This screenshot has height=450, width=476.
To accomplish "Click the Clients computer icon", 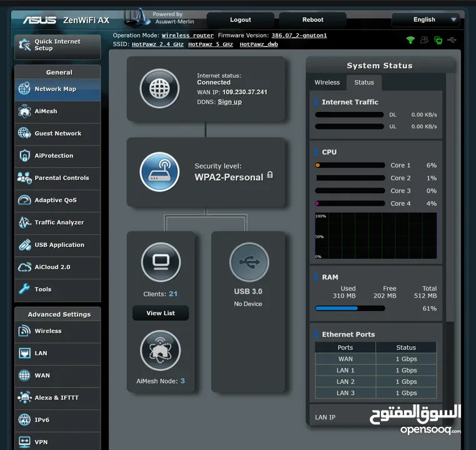I will pos(161,262).
